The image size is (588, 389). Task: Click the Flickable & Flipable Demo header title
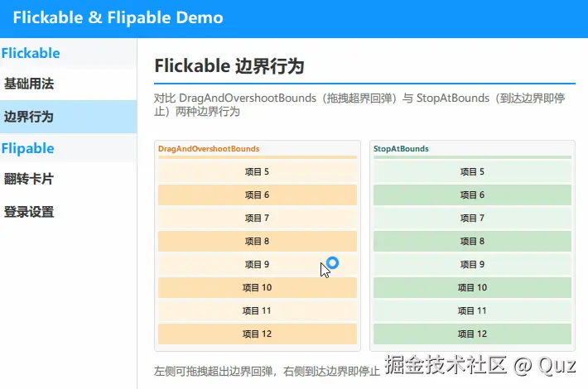pos(118,17)
